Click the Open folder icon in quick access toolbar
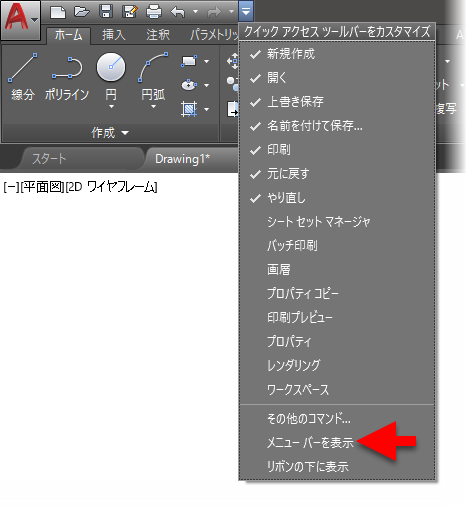Screen dimensions: 467x507 tap(82, 12)
